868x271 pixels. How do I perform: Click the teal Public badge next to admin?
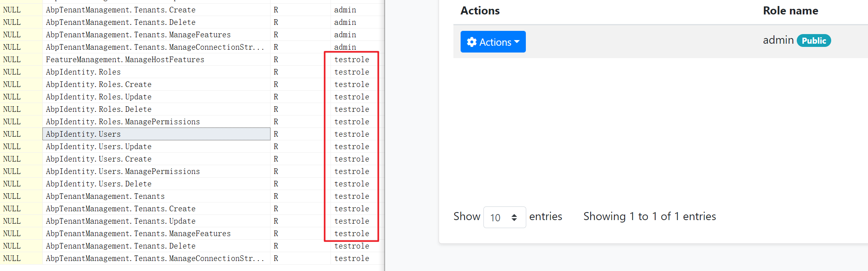coord(814,40)
